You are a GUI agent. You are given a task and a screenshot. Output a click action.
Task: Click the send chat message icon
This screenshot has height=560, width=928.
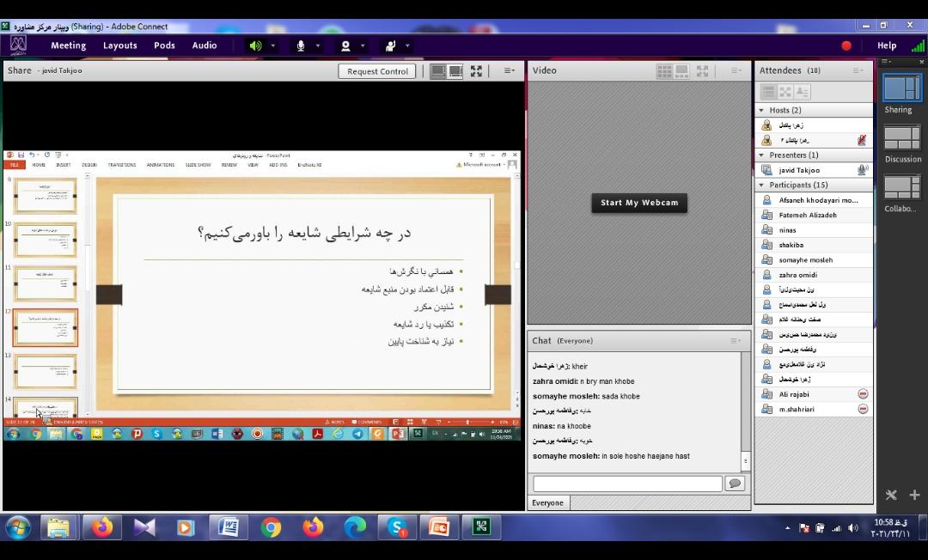735,484
